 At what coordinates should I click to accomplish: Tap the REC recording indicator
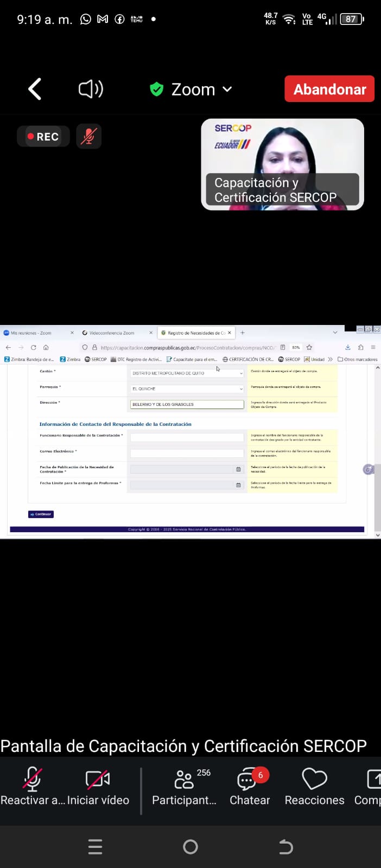43,137
